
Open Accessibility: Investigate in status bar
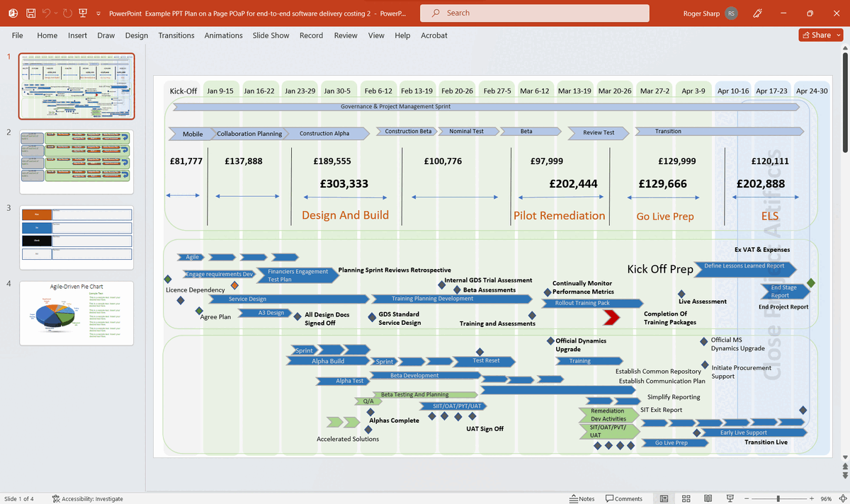pyautogui.click(x=87, y=498)
